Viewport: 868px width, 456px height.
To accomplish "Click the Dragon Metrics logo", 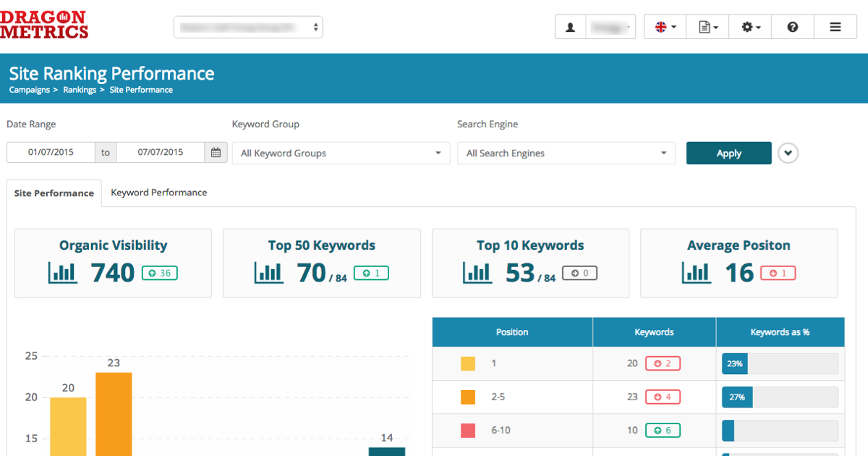I will 45,24.
